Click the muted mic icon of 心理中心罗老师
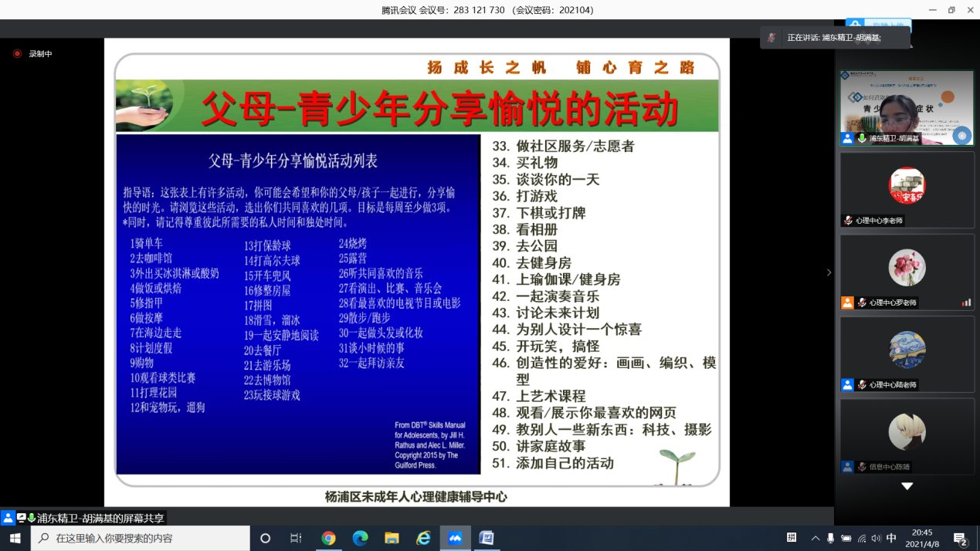This screenshot has width=980, height=551. (861, 303)
